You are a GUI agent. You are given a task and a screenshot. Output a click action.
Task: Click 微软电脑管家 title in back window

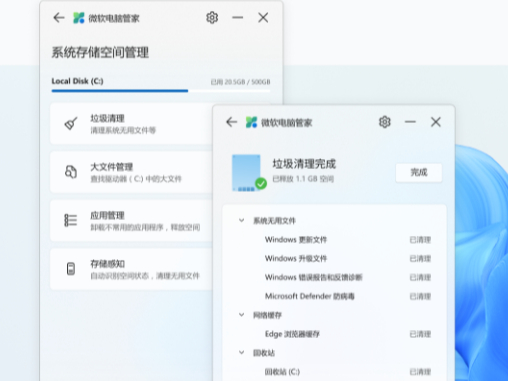(x=114, y=18)
